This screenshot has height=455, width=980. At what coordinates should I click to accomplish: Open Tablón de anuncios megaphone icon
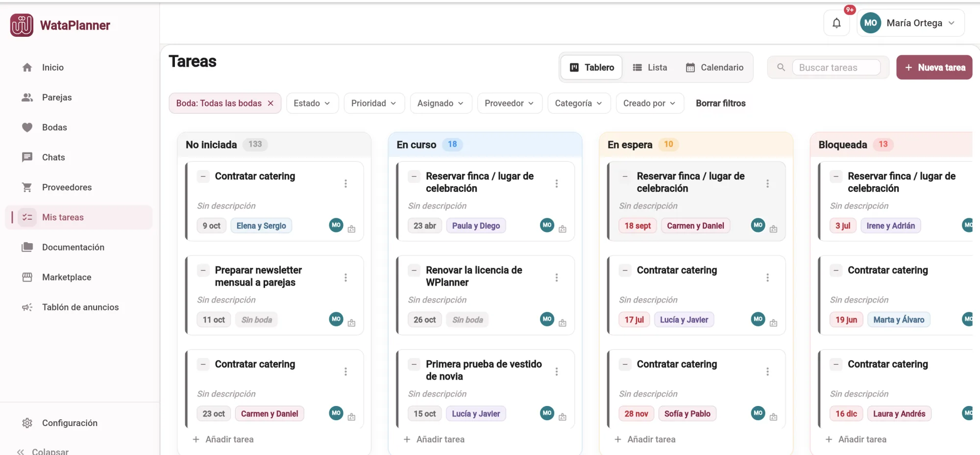tap(27, 307)
